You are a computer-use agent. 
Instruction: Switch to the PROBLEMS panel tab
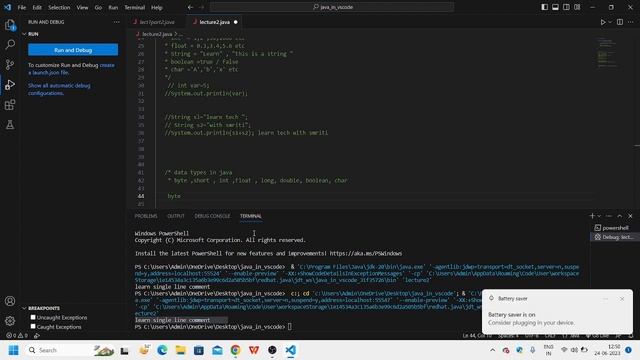(146, 216)
